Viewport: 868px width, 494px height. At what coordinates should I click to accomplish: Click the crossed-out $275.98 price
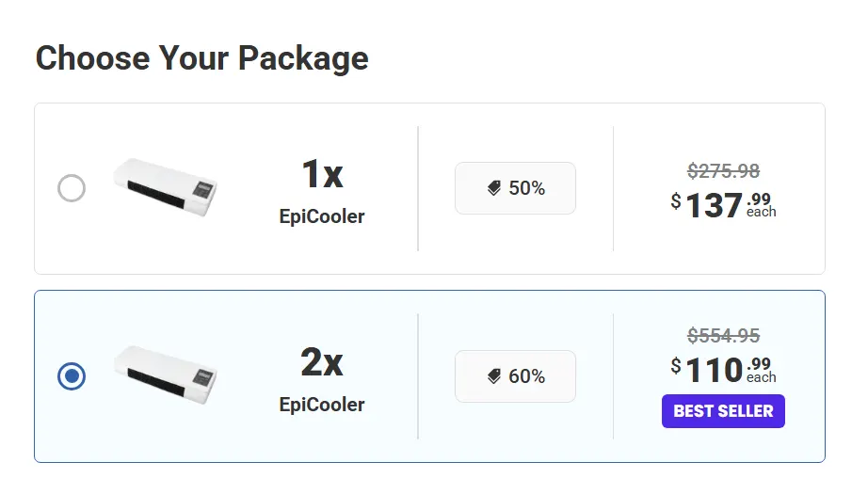click(723, 171)
